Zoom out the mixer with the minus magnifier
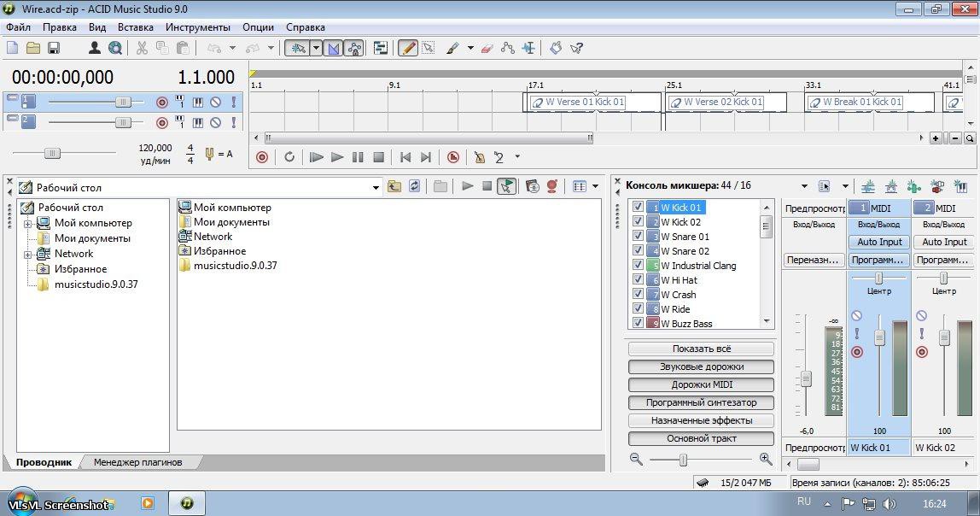Viewport: 980px width, 516px height. pyautogui.click(x=636, y=459)
